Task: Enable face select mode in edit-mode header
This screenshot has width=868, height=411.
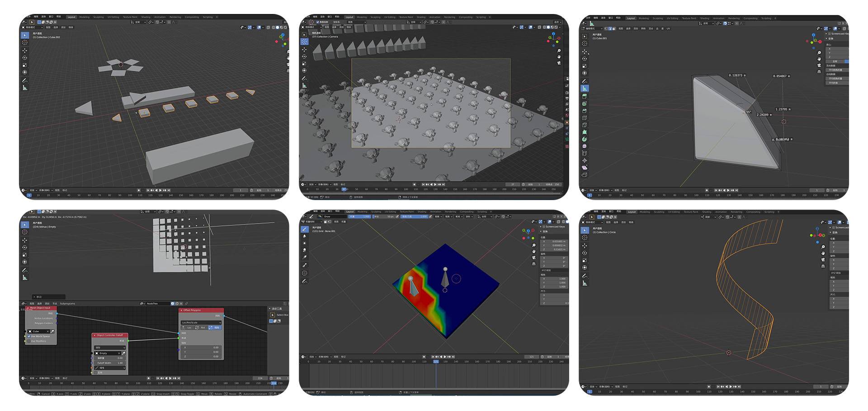Action: tap(614, 28)
